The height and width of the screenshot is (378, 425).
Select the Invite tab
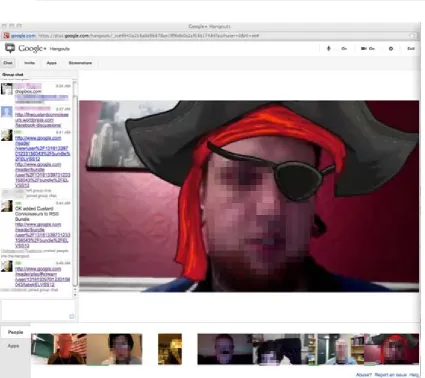coord(29,63)
